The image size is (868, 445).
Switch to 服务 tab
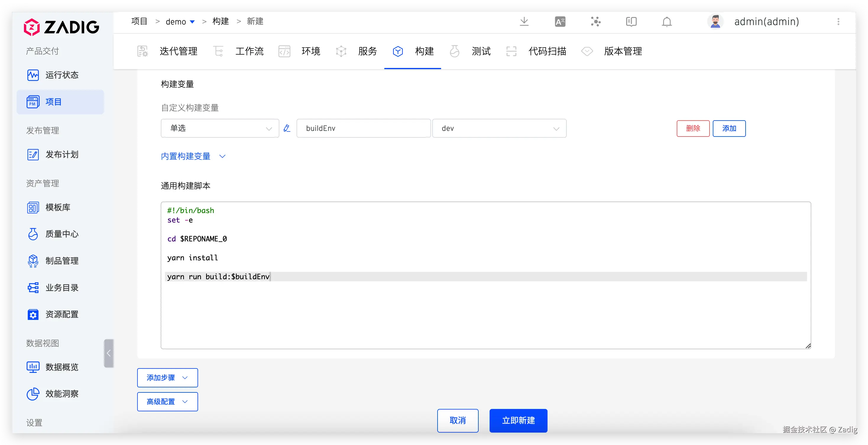tap(356, 51)
